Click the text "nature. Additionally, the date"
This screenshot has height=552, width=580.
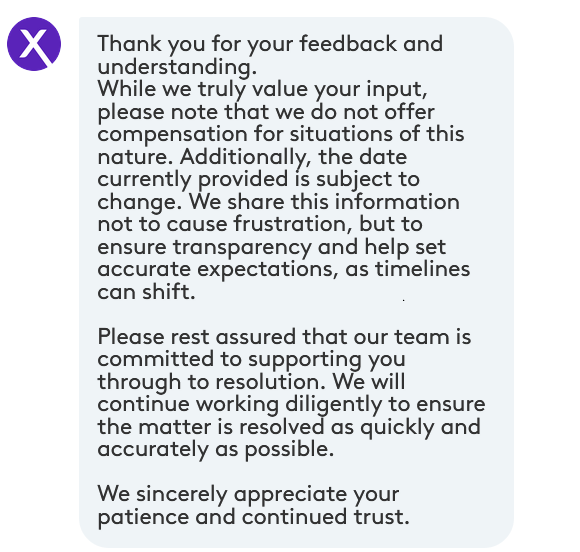click(x=252, y=157)
